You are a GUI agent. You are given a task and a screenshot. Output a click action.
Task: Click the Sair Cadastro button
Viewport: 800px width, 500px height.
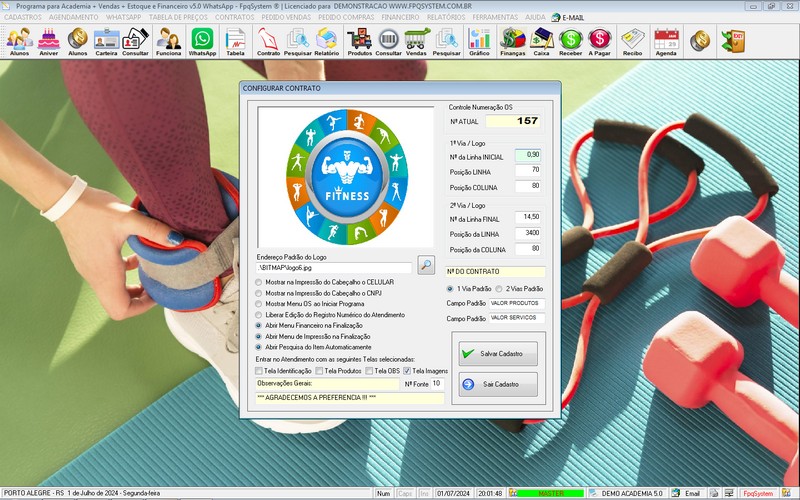pos(499,384)
